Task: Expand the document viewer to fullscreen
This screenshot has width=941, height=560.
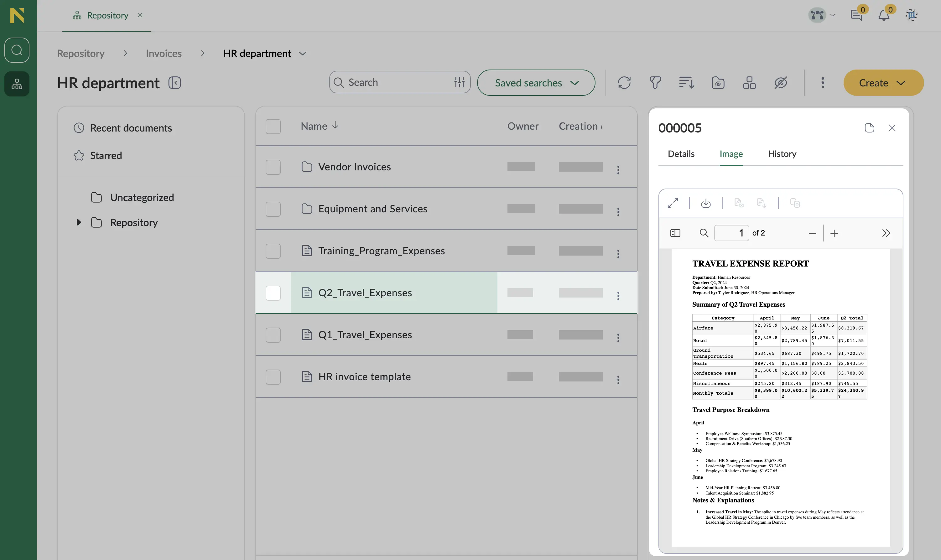Action: tap(673, 203)
